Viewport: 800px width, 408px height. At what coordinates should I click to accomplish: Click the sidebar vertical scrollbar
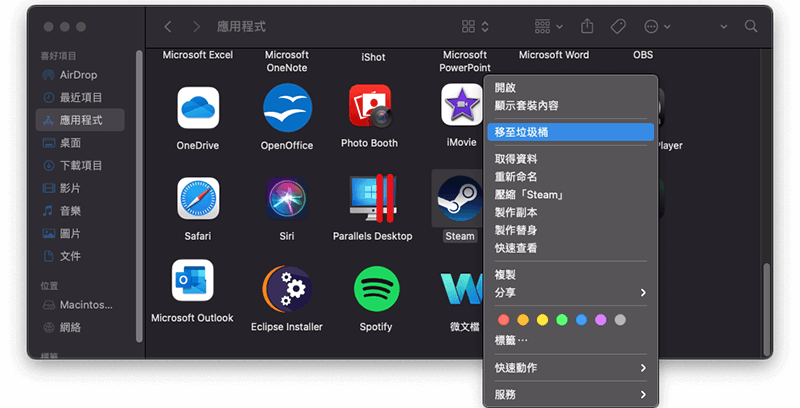pyautogui.click(x=139, y=196)
